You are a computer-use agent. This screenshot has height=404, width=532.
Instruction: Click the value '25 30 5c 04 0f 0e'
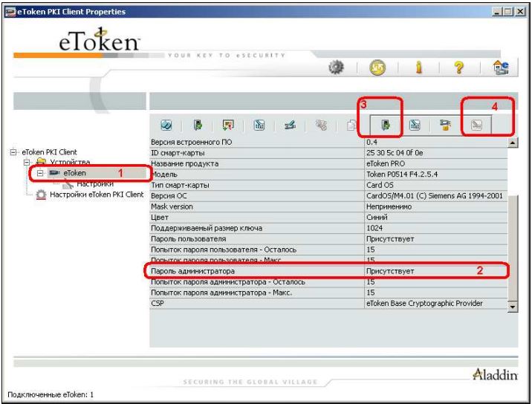tap(395, 153)
